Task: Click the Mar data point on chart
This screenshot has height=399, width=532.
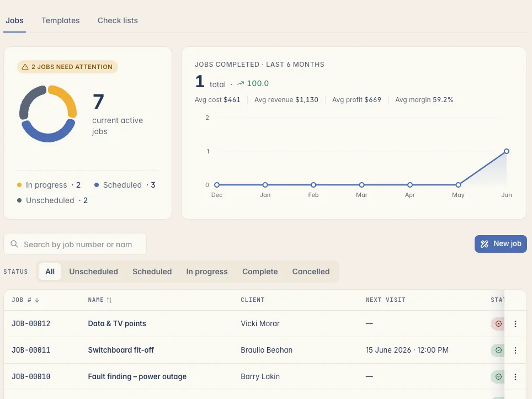Action: point(361,185)
